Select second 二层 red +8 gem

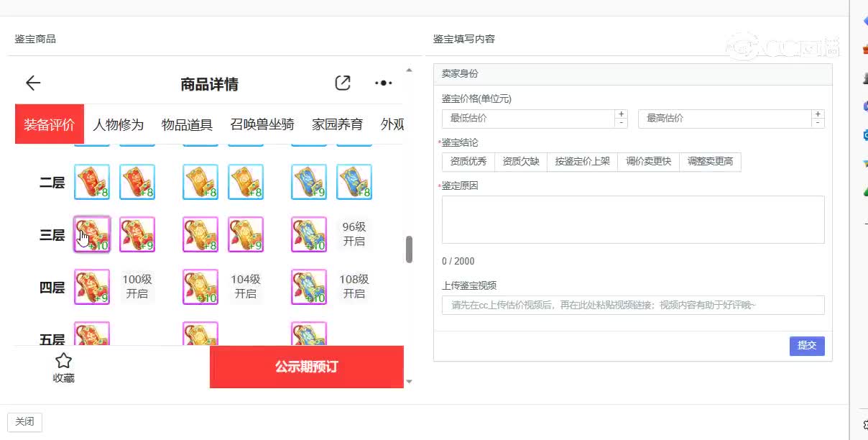[137, 182]
